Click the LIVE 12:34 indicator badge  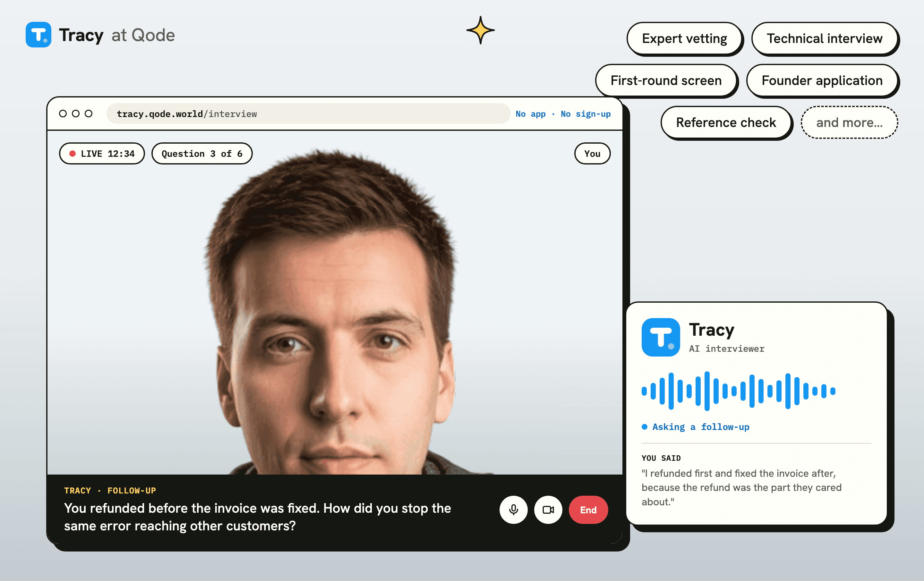click(x=102, y=154)
